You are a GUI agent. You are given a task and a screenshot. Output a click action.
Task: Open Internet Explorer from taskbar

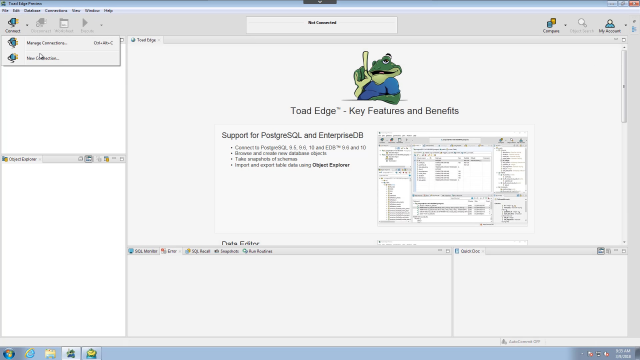pyautogui.click(x=30, y=353)
